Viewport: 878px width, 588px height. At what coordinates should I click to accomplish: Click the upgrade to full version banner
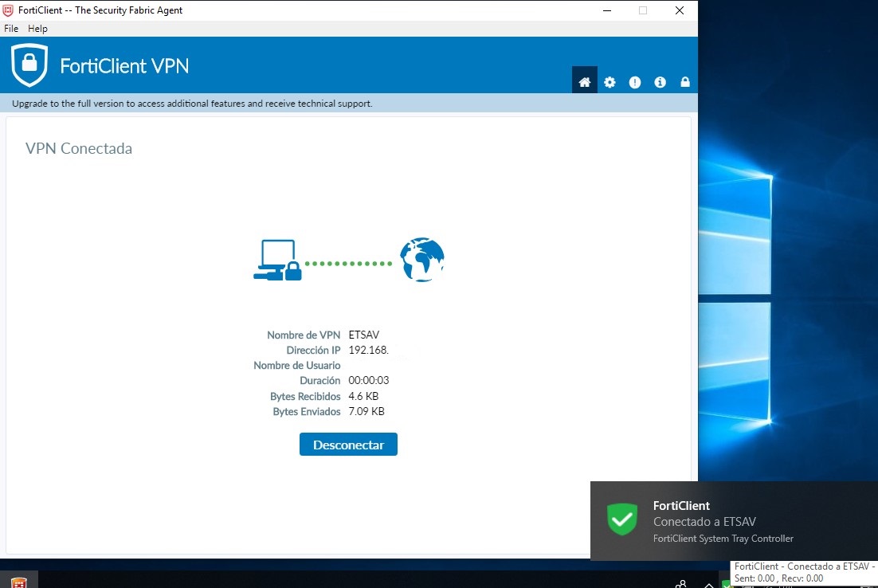click(x=192, y=104)
